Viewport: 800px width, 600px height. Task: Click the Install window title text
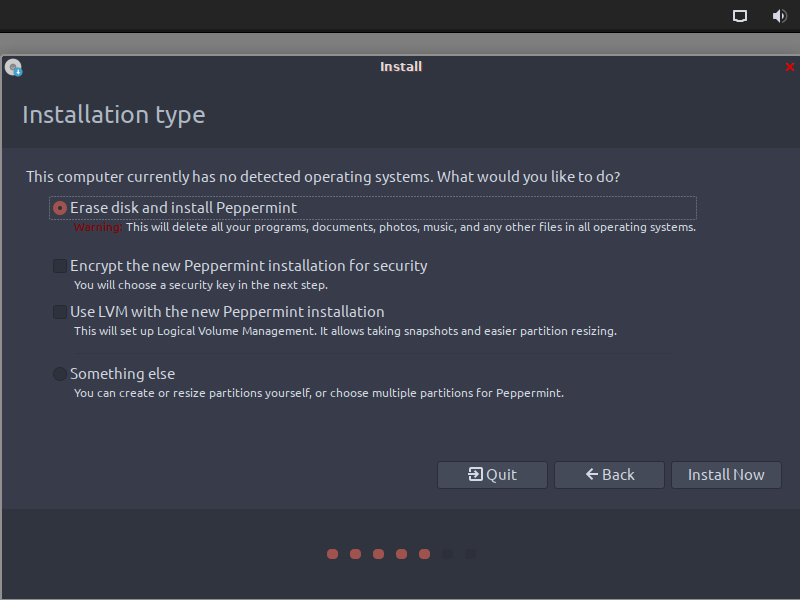(x=401, y=67)
